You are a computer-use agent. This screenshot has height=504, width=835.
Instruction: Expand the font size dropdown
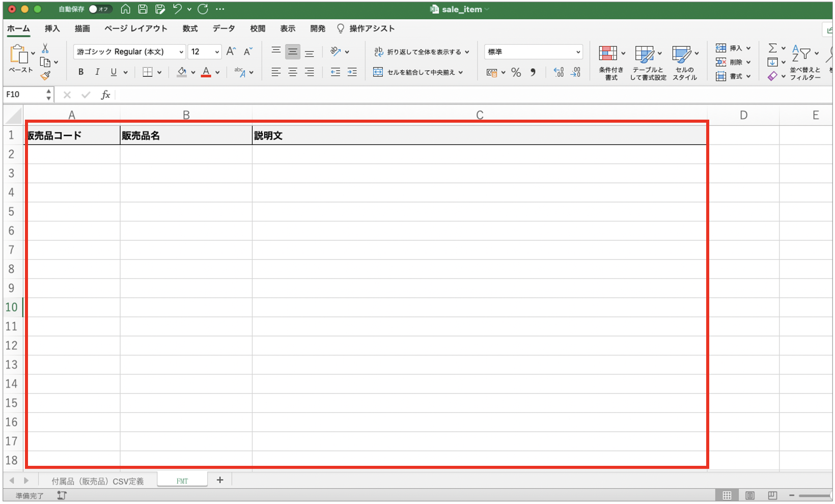pyautogui.click(x=217, y=52)
